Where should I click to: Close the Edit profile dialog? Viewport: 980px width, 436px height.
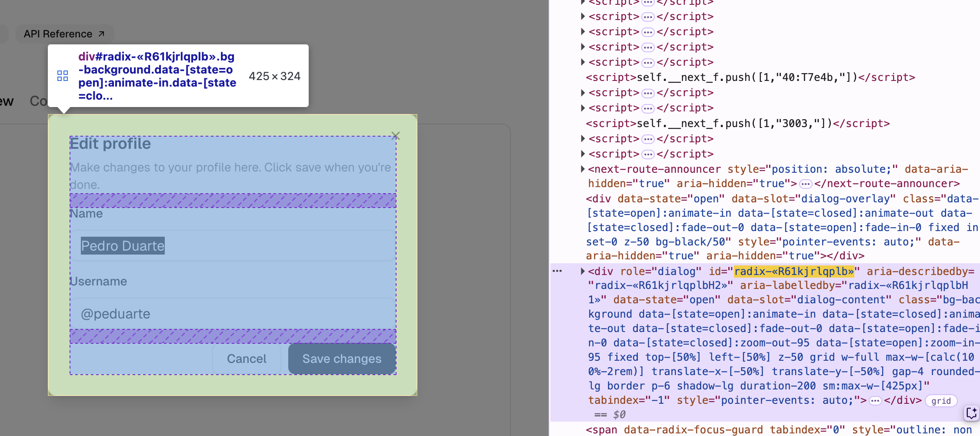tap(396, 136)
